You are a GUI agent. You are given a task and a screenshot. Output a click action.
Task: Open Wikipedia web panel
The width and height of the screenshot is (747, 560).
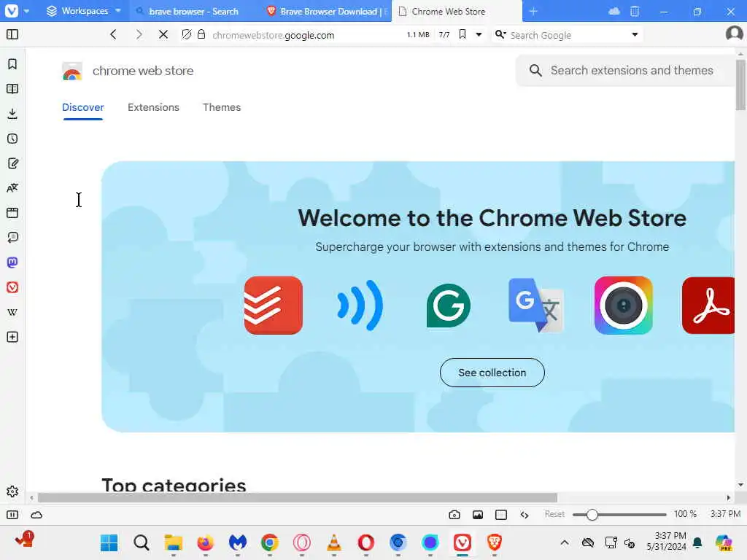(x=12, y=312)
